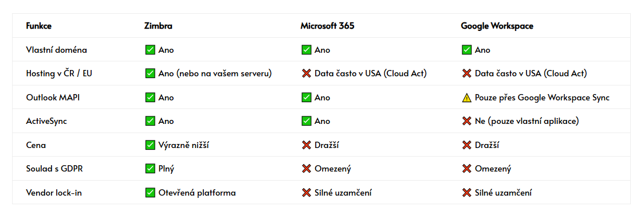The height and width of the screenshot is (222, 644).
Task: Click Pouze přes Google Workspace Sync text
Action: coord(542,98)
